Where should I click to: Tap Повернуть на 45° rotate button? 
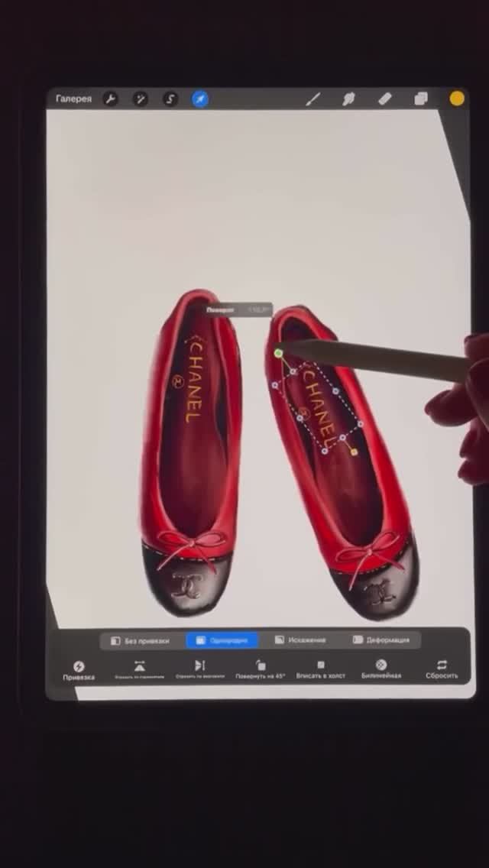(x=261, y=669)
